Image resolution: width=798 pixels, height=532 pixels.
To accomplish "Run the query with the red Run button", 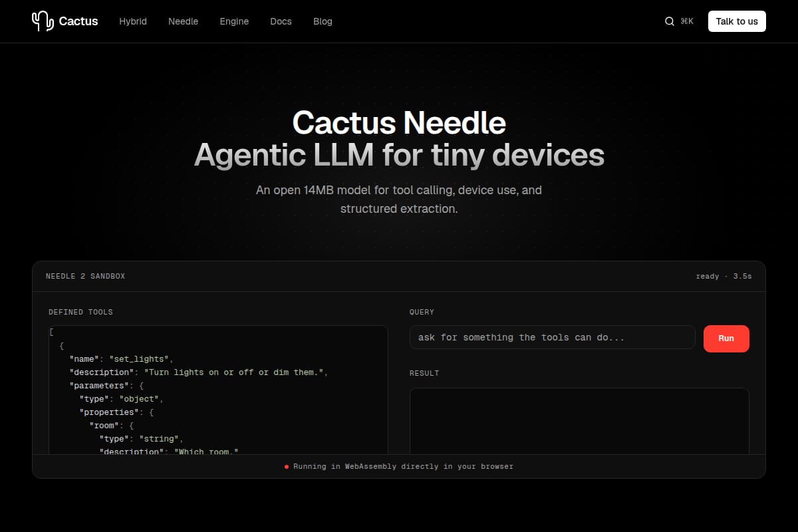I will click(726, 338).
